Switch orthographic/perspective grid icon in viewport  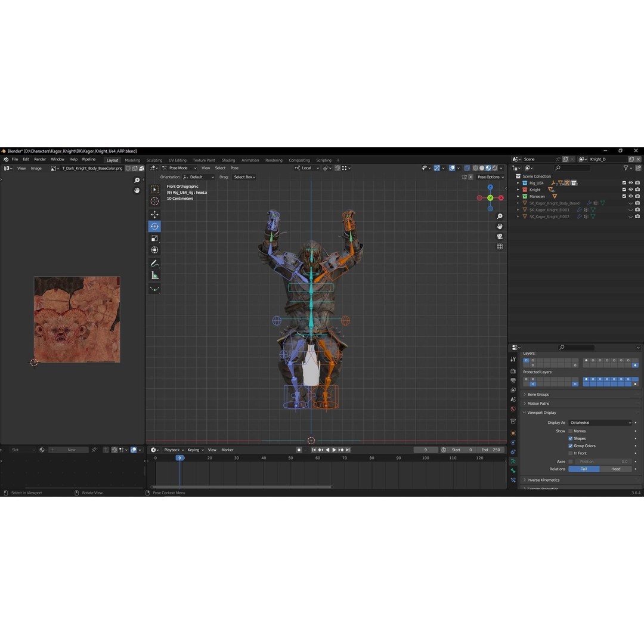(500, 246)
